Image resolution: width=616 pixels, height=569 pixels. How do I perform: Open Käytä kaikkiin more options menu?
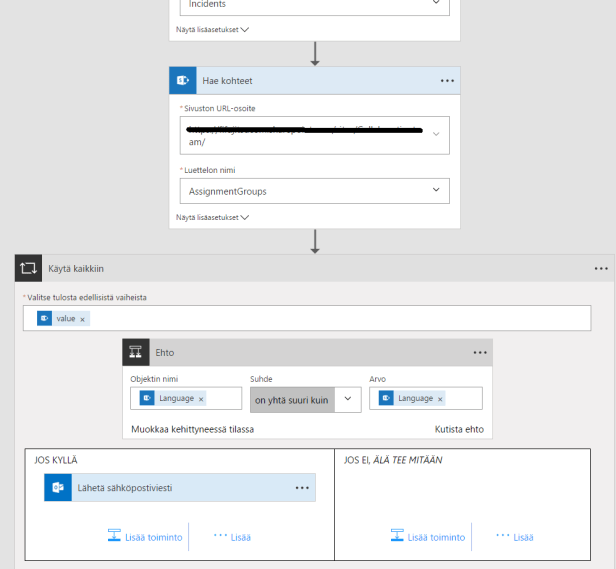601,269
